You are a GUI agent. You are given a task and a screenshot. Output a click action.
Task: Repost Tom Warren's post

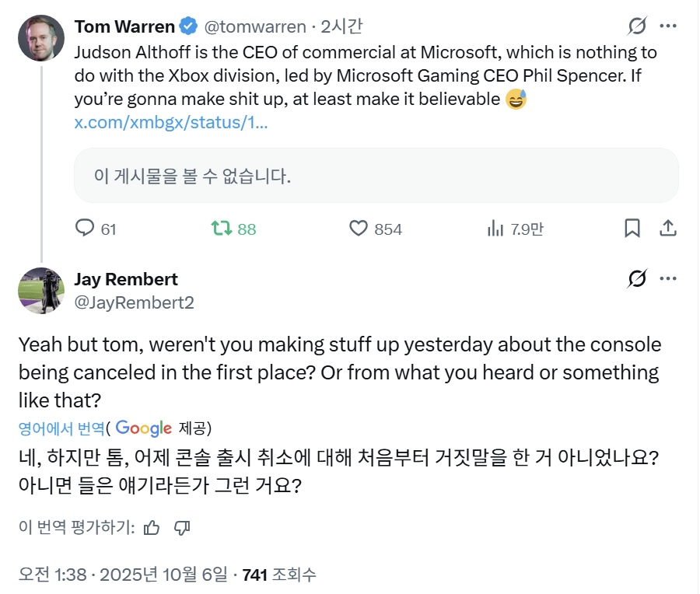tap(221, 229)
